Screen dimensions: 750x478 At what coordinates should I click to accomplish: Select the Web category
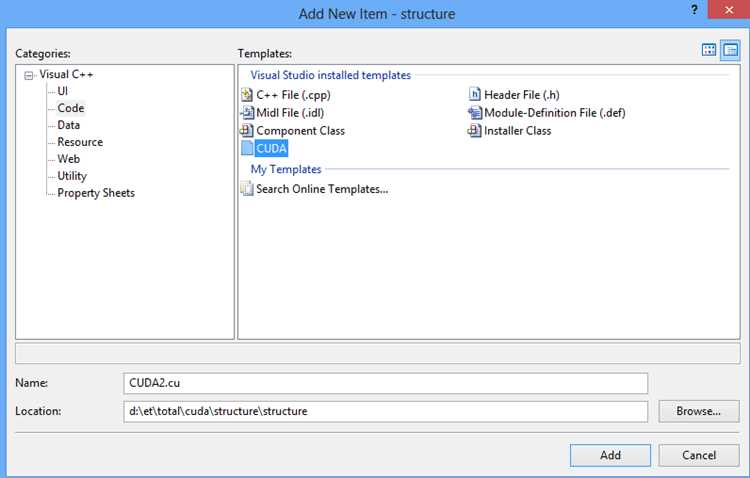[69, 159]
